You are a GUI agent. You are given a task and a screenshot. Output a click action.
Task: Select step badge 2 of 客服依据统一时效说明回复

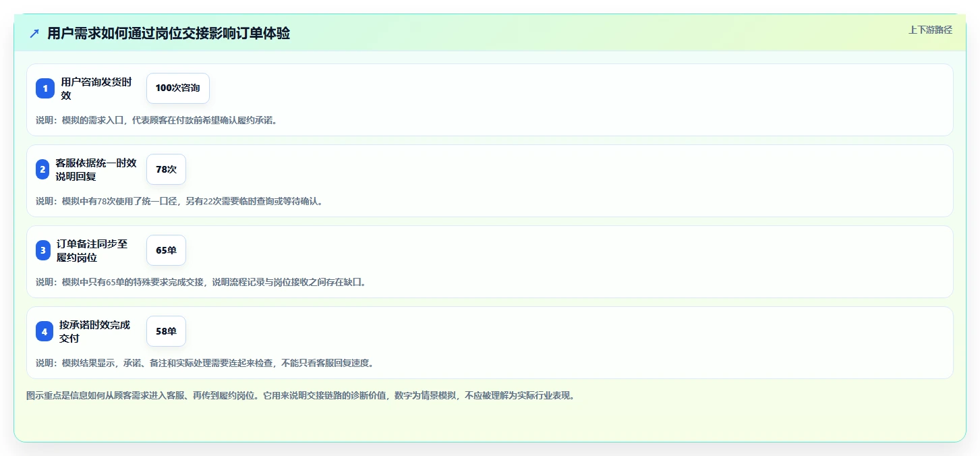click(42, 169)
